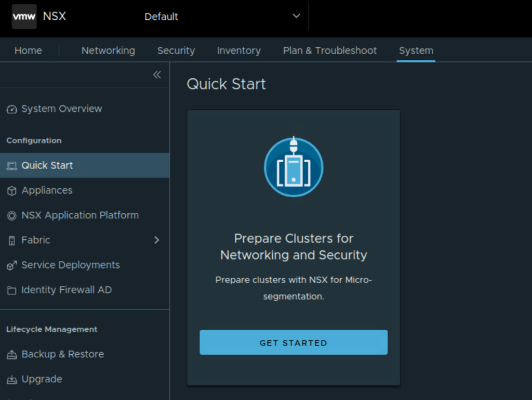The height and width of the screenshot is (400, 532).
Task: Navigate to the Home tab
Action: (x=28, y=50)
